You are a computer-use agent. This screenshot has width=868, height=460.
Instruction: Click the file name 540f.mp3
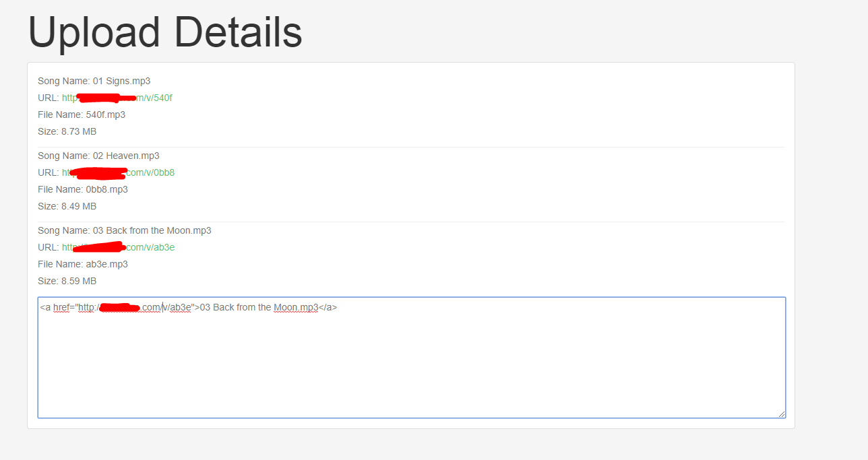tap(105, 114)
